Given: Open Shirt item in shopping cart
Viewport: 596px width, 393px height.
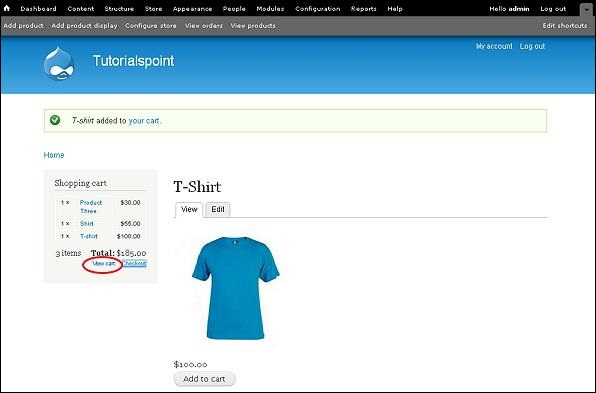Looking at the screenshot, I should 87,223.
